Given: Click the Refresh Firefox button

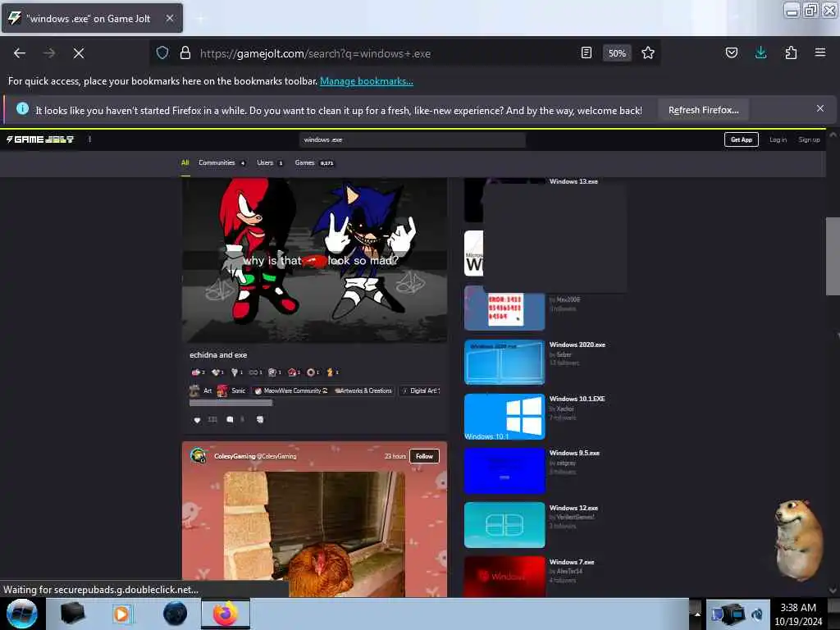Looking at the screenshot, I should [x=703, y=110].
